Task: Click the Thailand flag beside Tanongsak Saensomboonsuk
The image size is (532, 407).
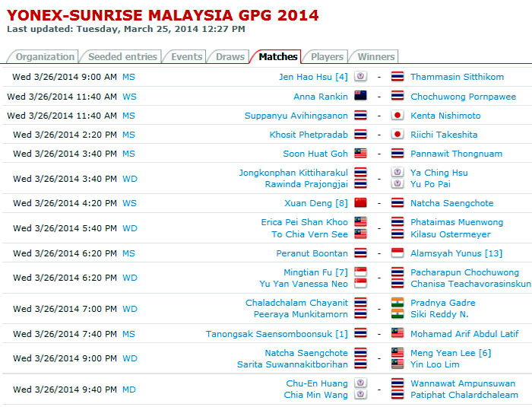Action: pyautogui.click(x=360, y=333)
